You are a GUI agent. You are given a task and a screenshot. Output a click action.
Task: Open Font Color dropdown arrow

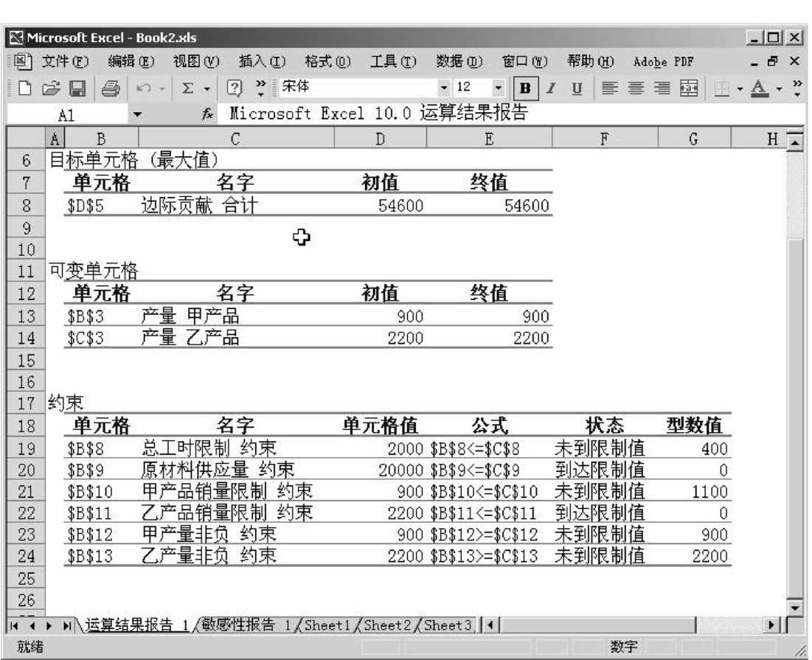click(779, 89)
